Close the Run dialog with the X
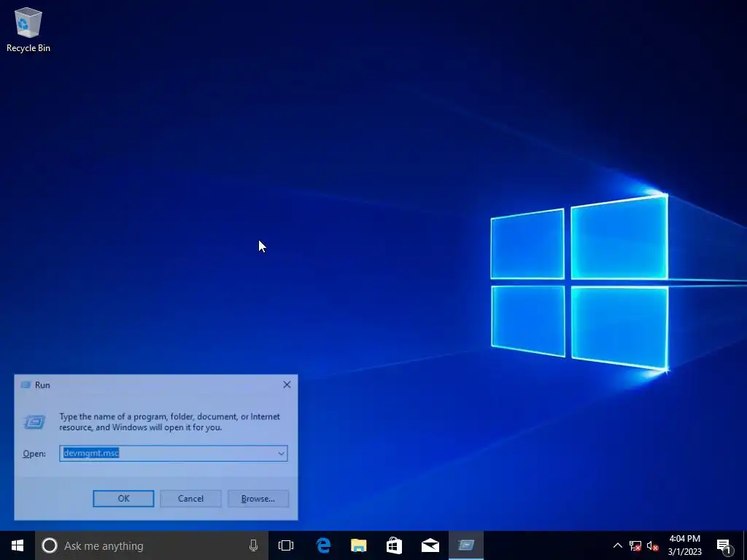 287,384
